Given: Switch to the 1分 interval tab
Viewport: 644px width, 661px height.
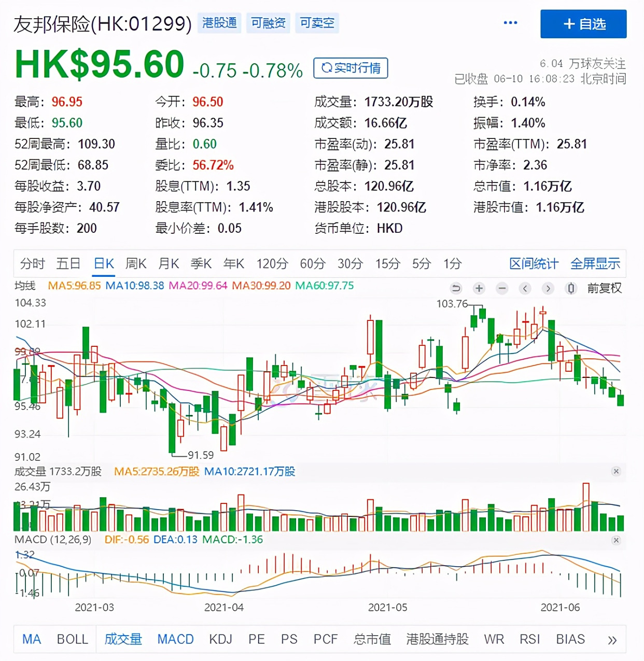Looking at the screenshot, I should 452,264.
